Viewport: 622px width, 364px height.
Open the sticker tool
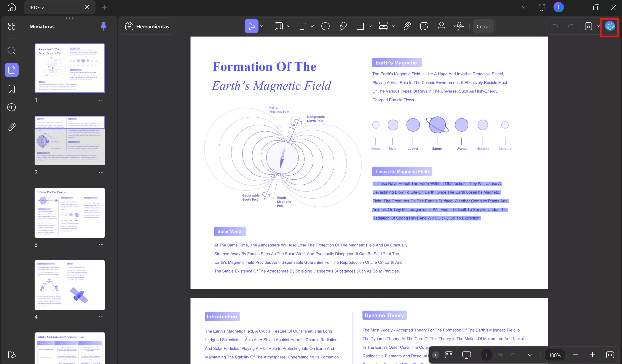point(424,26)
